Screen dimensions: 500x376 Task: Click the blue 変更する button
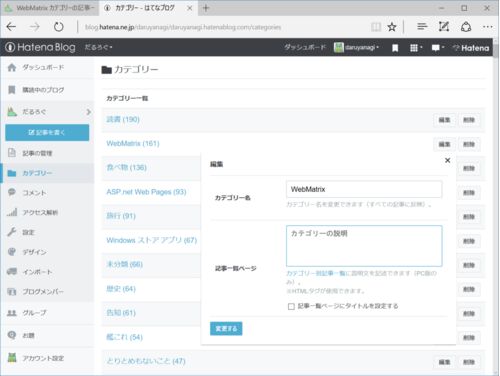tap(226, 329)
